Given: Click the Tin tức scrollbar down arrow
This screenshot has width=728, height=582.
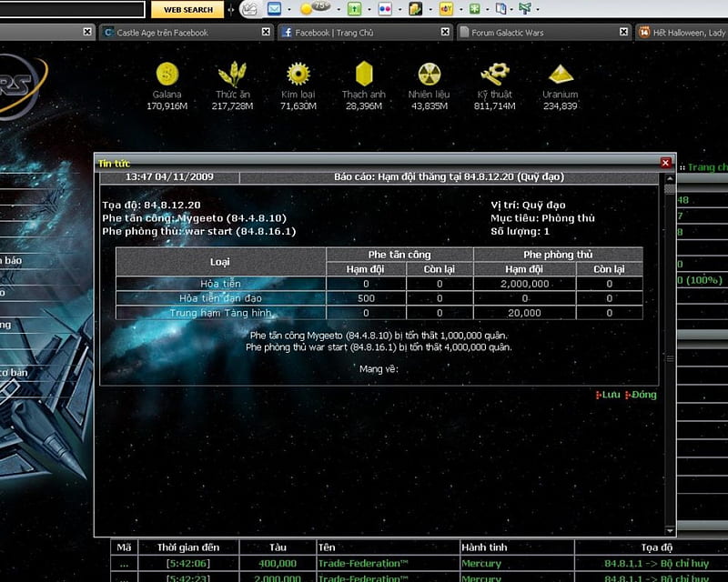Looking at the screenshot, I should pos(670,530).
